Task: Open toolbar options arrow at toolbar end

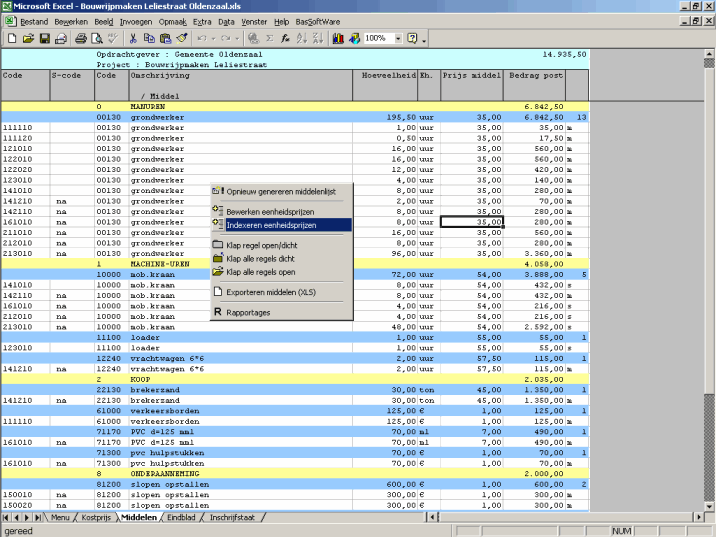Action: coord(425,39)
